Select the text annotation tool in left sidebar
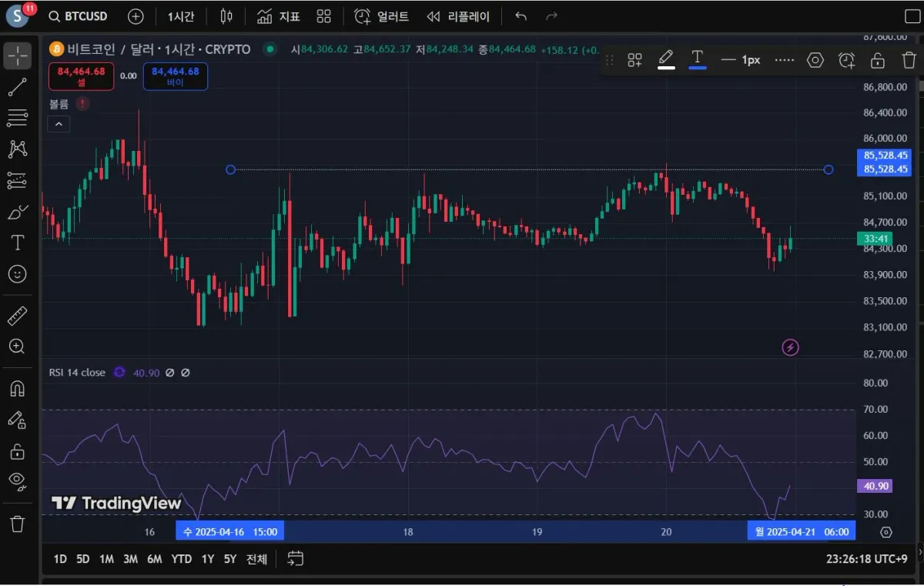Screen dimensions: 924x586 17,243
